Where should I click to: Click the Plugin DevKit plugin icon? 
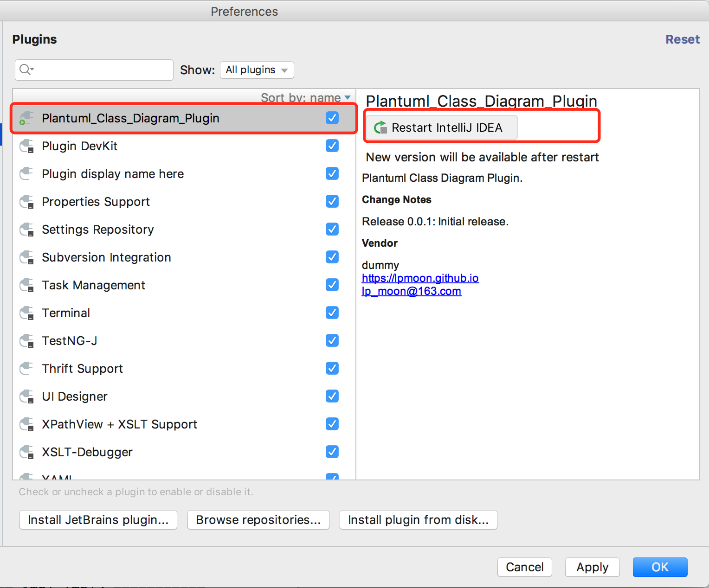pyautogui.click(x=26, y=146)
